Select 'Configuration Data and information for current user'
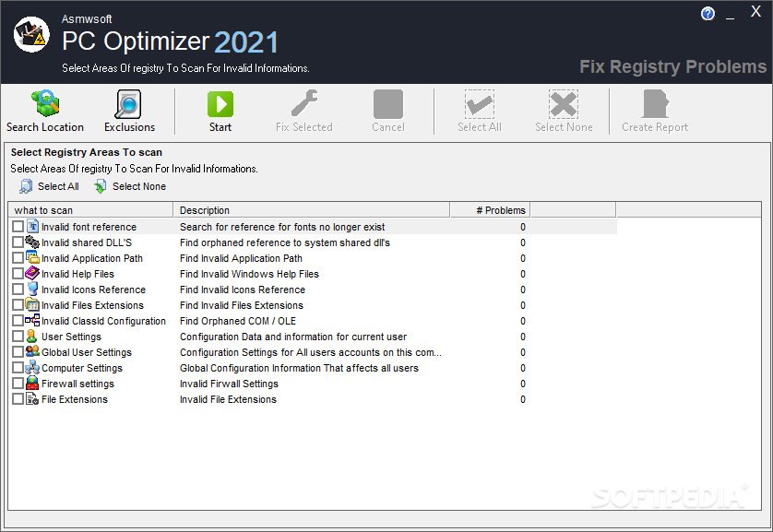The image size is (773, 532). [293, 337]
